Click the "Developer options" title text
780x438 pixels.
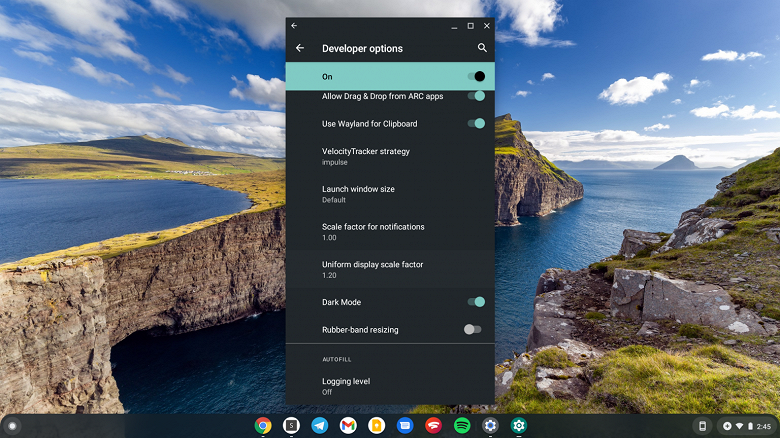362,48
